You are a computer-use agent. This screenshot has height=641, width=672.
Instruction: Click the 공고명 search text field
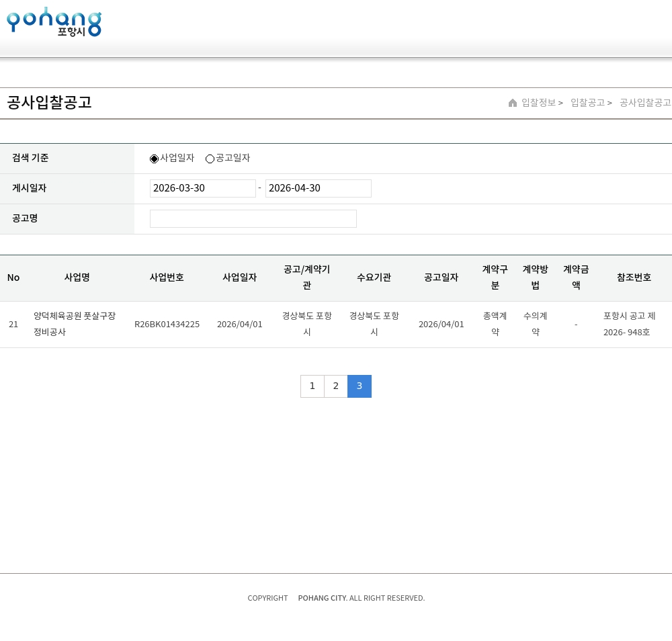tap(253, 218)
